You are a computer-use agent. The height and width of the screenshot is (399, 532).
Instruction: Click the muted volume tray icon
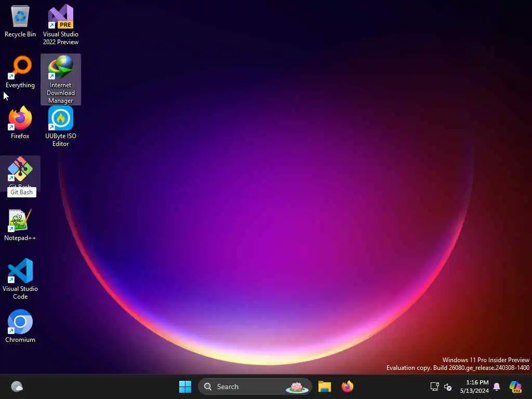click(448, 387)
